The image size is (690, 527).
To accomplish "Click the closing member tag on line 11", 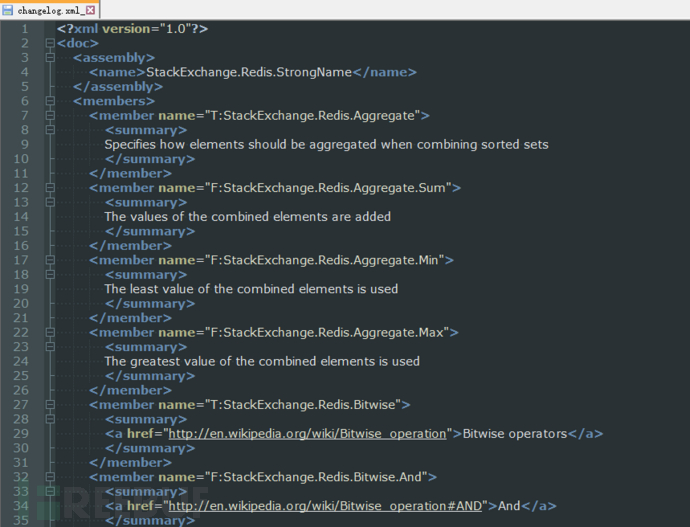I will click(x=130, y=173).
